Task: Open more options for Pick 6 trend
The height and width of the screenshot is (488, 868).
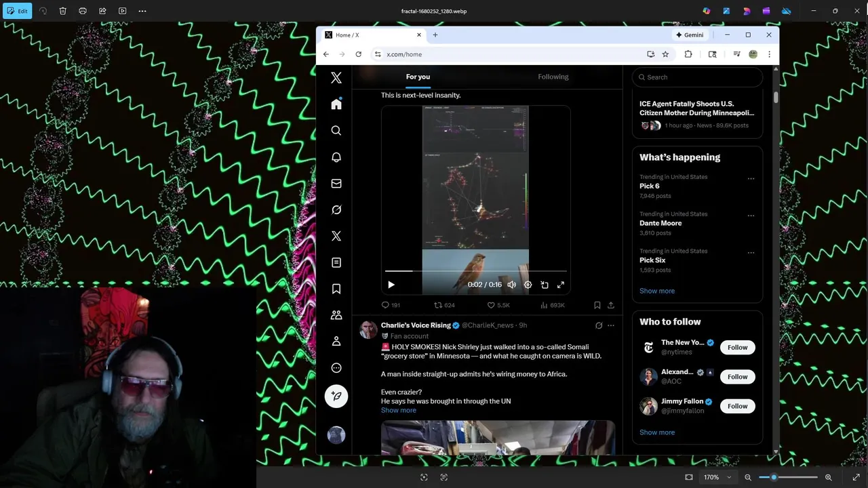Action: pyautogui.click(x=751, y=179)
